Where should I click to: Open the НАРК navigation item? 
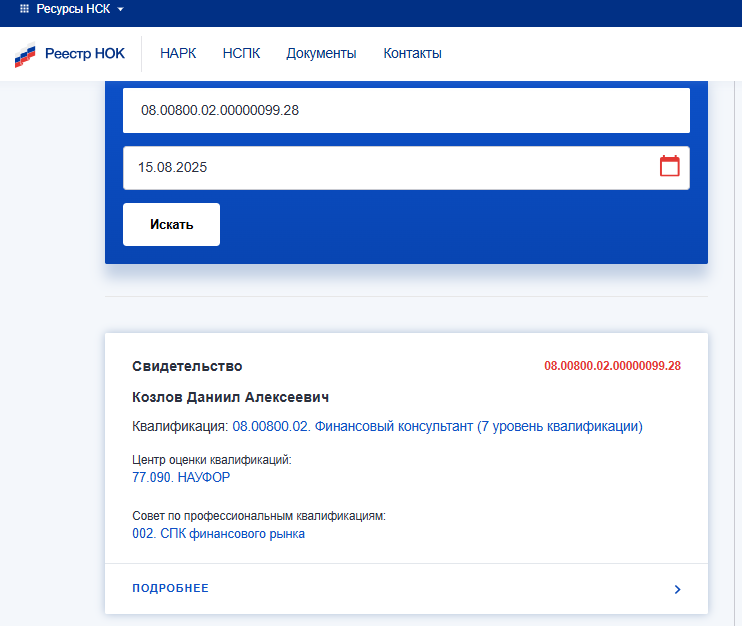[x=178, y=54]
